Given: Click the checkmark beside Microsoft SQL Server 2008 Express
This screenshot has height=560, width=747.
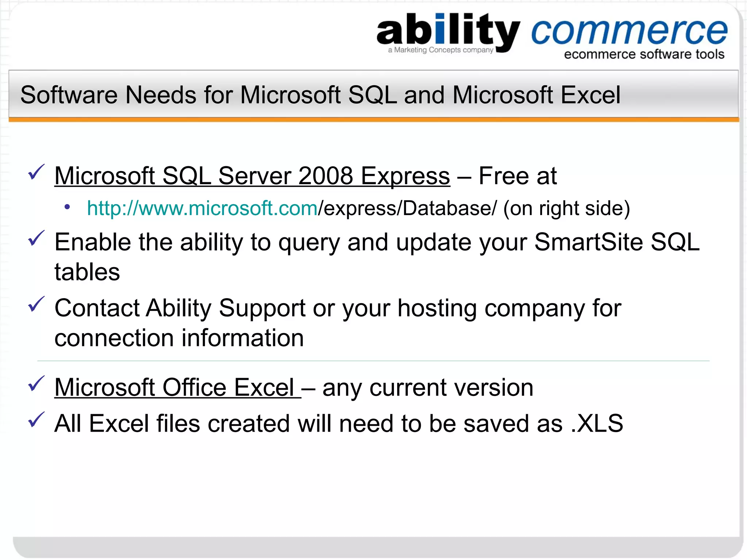Looking at the screenshot, I should 36,172.
